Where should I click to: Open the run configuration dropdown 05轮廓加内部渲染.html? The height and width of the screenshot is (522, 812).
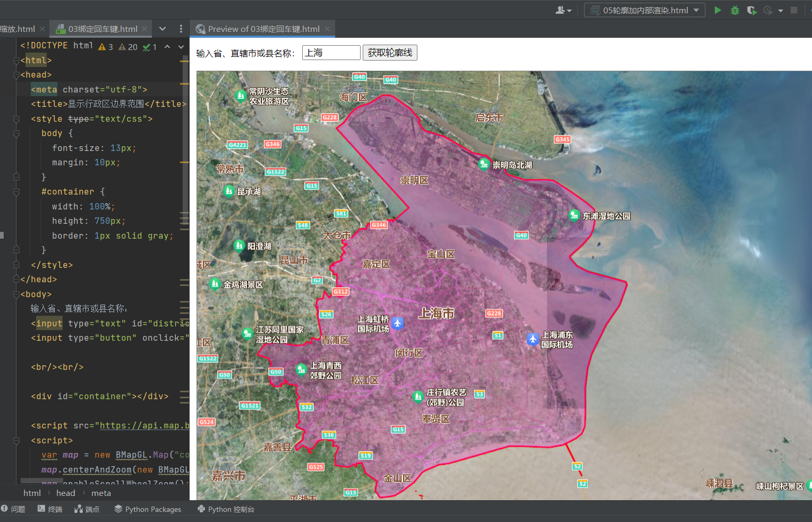click(x=645, y=10)
